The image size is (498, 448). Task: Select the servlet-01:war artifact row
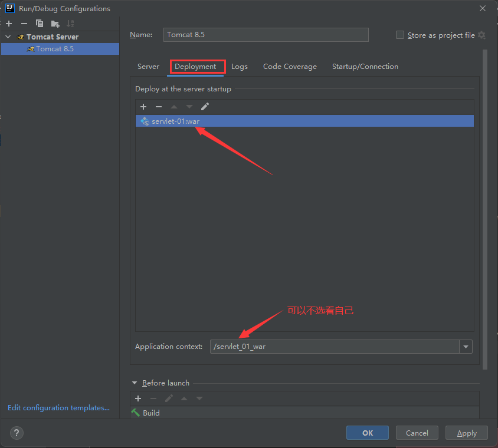click(304, 121)
